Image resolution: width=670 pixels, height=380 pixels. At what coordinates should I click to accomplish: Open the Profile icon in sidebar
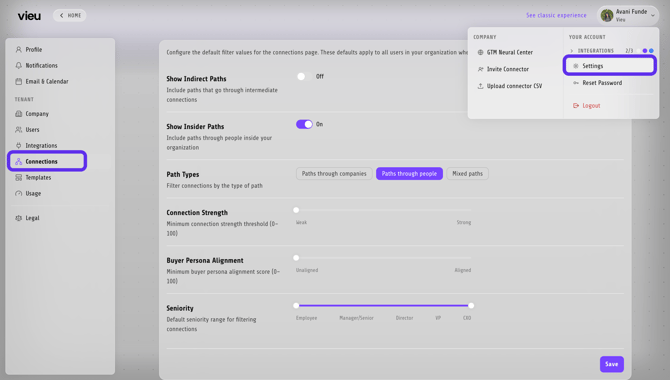(18, 50)
